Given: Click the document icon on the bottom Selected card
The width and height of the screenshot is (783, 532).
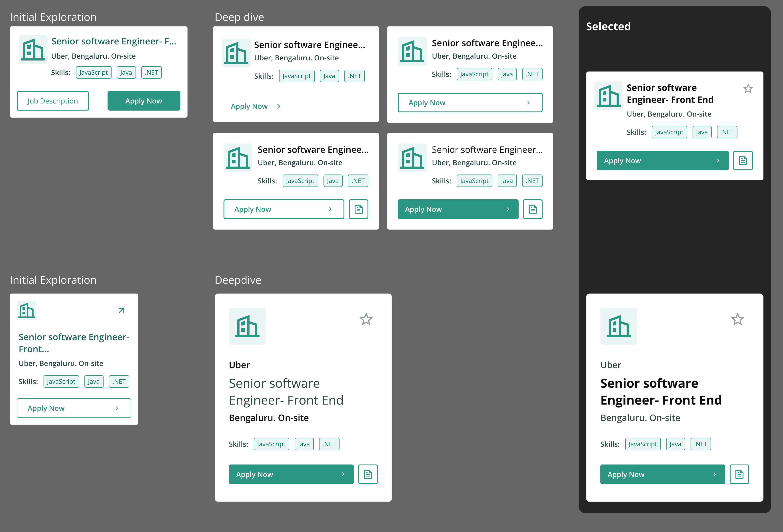Looking at the screenshot, I should click(739, 474).
